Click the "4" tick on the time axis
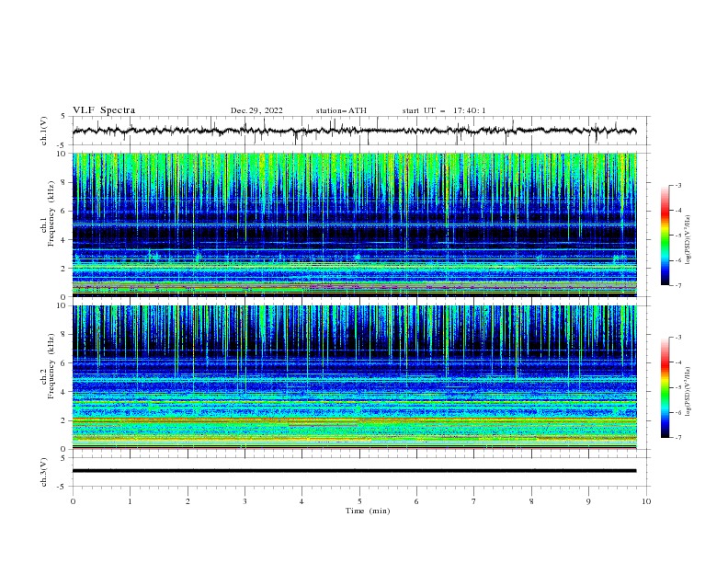 click(x=301, y=501)
